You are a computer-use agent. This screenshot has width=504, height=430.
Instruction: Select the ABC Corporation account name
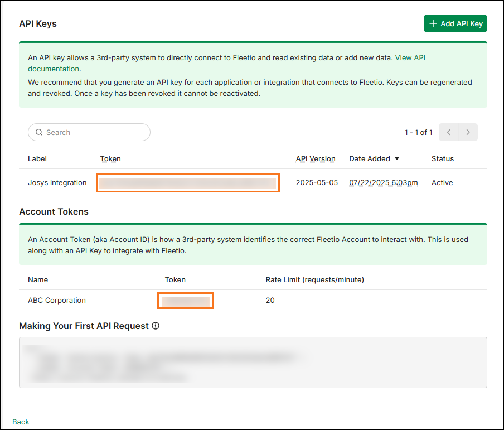tap(57, 300)
